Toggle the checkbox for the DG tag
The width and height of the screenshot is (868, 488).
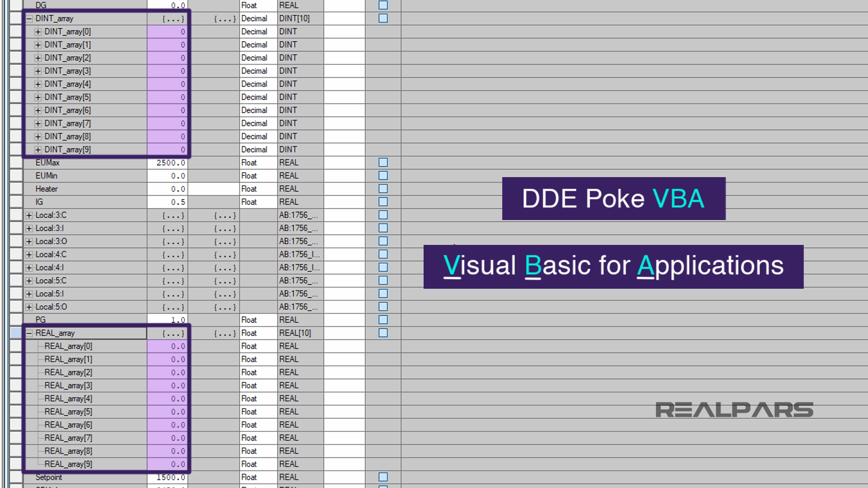point(382,5)
